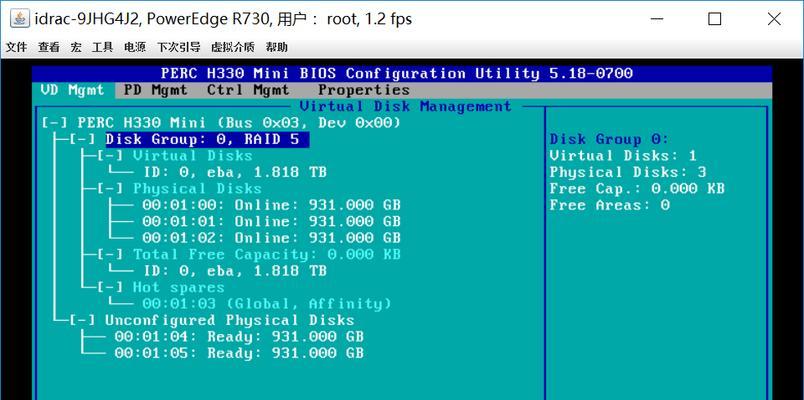Viewport: 804px width, 400px height.
Task: Collapse the PERC H330 Mini controller node
Action: tap(54, 123)
